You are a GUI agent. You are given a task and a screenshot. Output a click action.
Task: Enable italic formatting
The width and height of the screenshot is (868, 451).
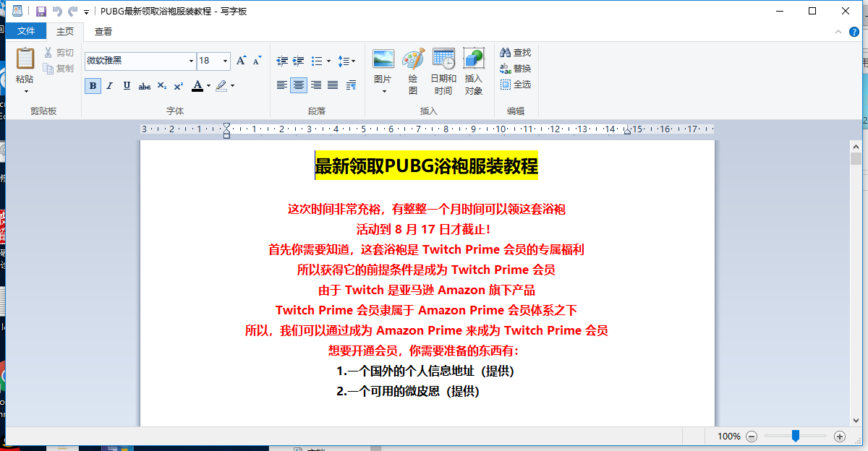coord(109,85)
